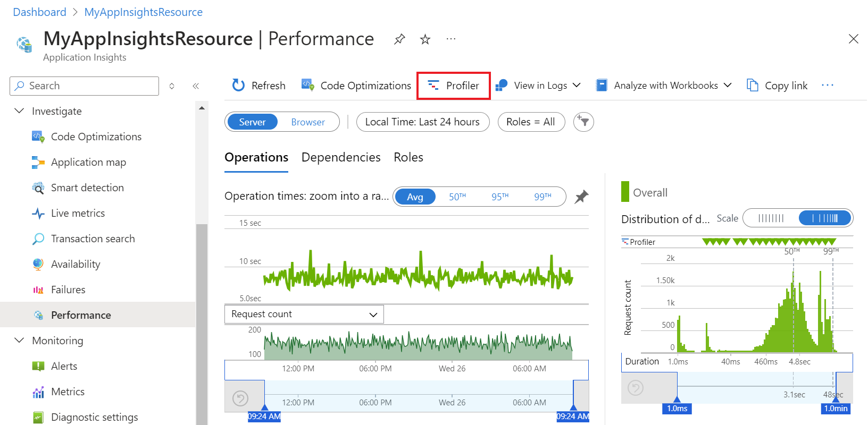The height and width of the screenshot is (425, 868).
Task: Go to Dashboard breadcrumb
Action: (39, 12)
